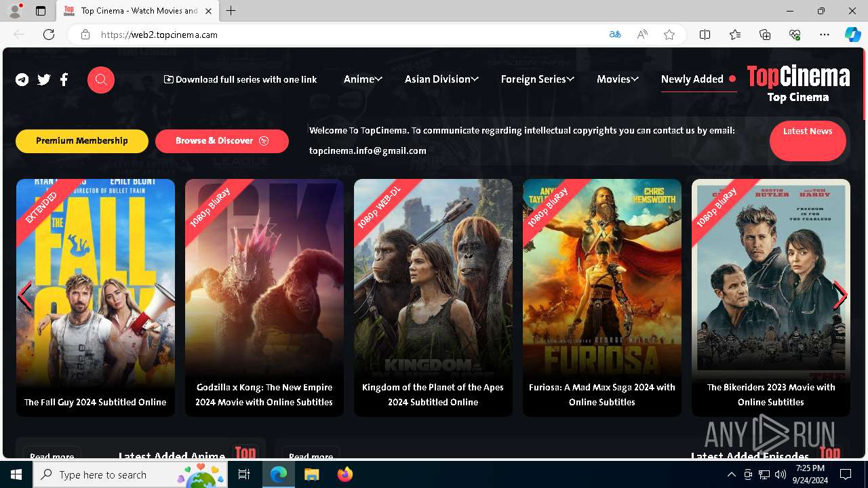Open The Bikeriders 2023 movie poster
Screen dimensions: 868x488
(x=771, y=298)
